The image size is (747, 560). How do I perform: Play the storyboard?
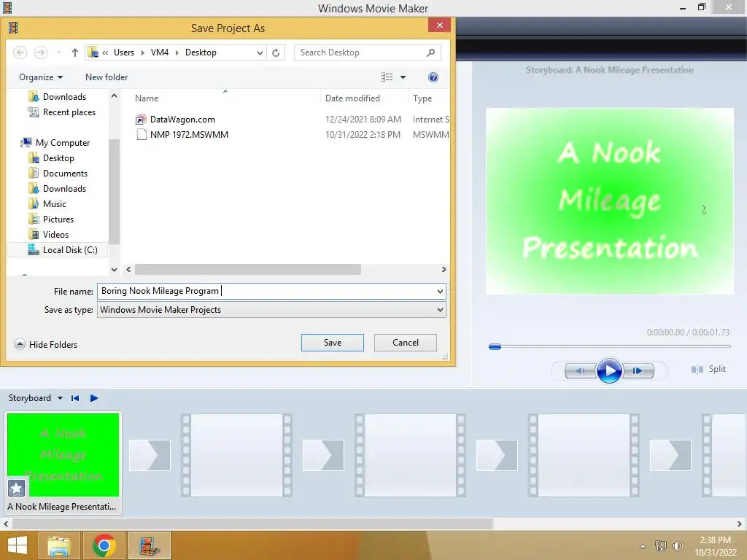click(x=94, y=398)
